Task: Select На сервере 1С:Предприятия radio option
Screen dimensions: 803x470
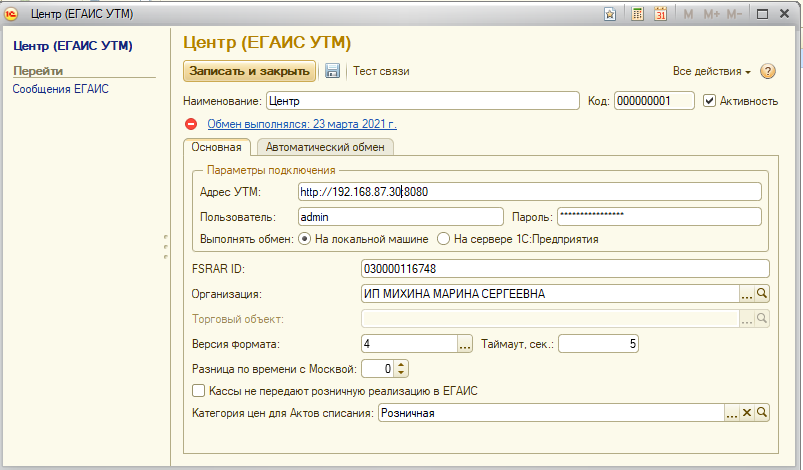Action: [x=443, y=239]
